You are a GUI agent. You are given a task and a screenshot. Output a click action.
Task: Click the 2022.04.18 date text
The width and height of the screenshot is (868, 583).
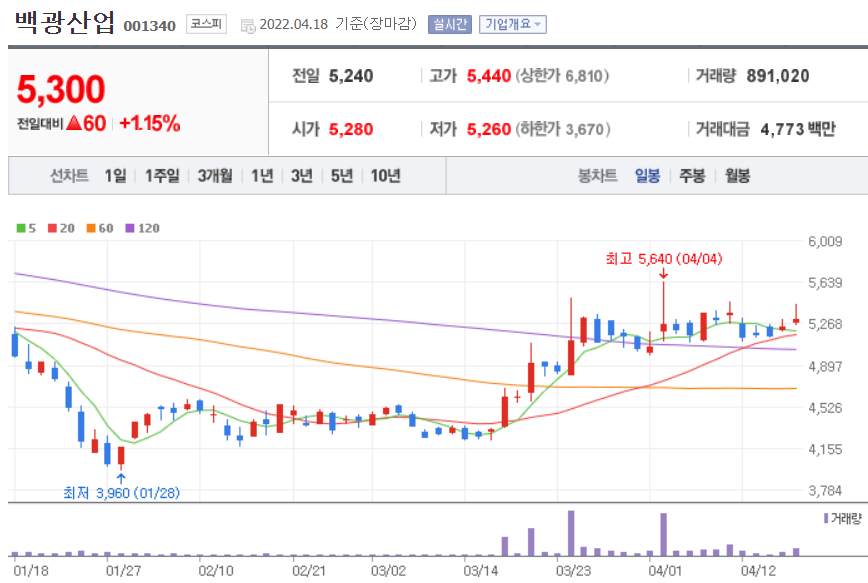pyautogui.click(x=293, y=24)
